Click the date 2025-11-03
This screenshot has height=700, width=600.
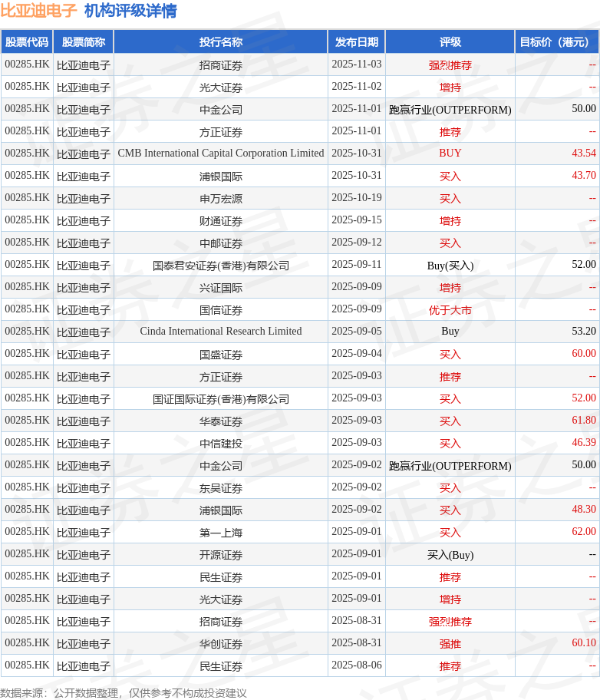point(356,64)
